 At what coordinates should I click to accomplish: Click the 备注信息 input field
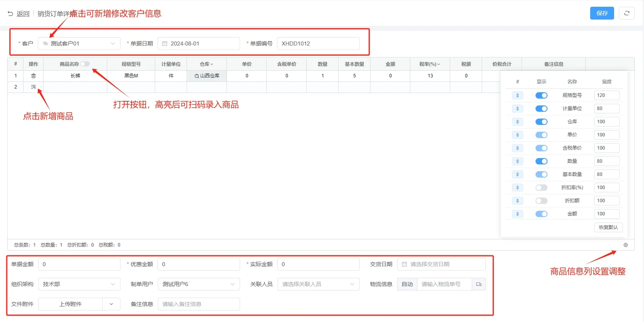click(199, 304)
